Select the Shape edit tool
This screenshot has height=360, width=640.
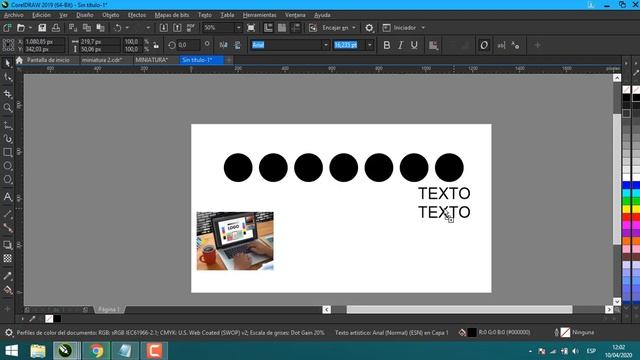pyautogui.click(x=7, y=77)
